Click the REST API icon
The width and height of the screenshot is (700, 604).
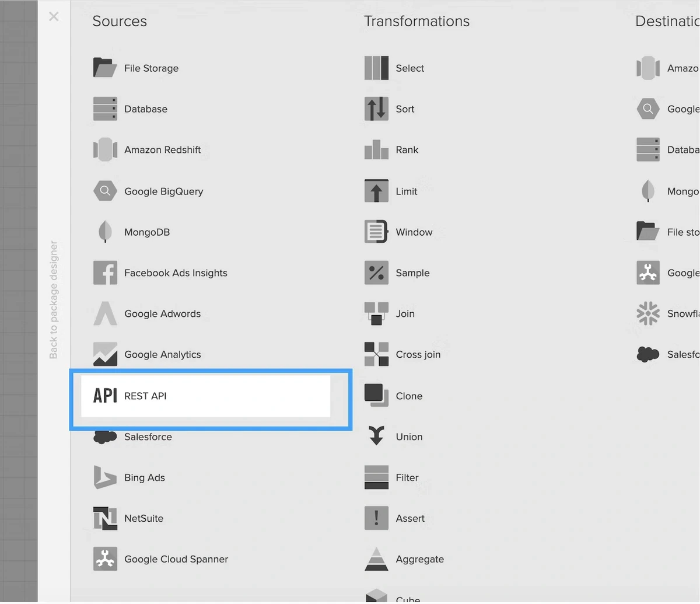click(105, 396)
